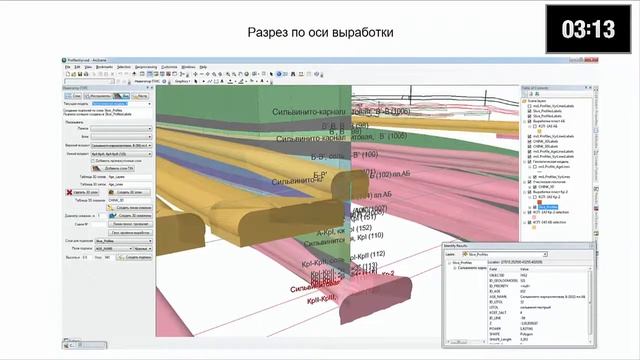This screenshot has width=640, height=360.
Task: Open the File menu
Action: point(68,67)
